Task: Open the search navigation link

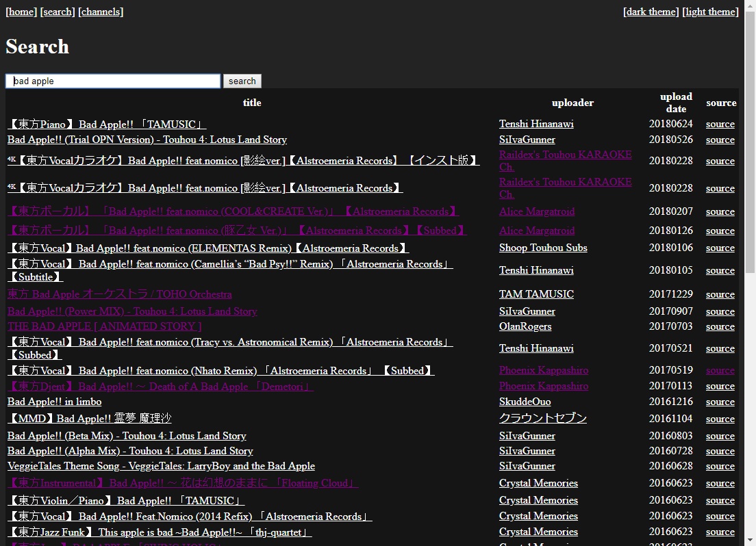Action: (58, 12)
